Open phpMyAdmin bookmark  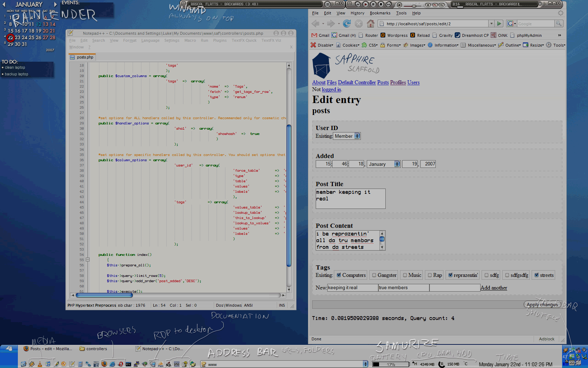(526, 35)
